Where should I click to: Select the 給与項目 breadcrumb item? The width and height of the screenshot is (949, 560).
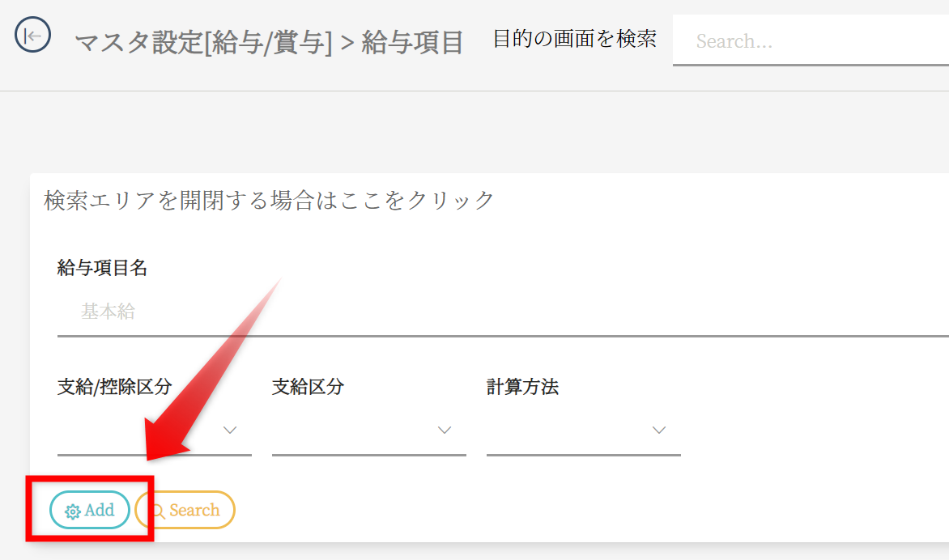[412, 42]
